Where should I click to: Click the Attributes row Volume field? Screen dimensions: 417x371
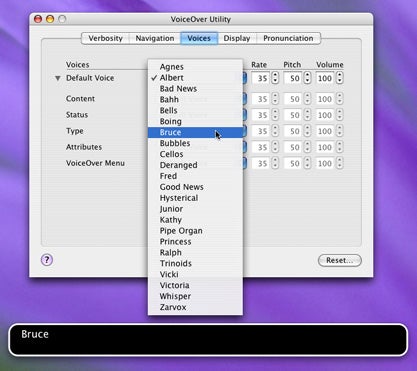point(325,147)
